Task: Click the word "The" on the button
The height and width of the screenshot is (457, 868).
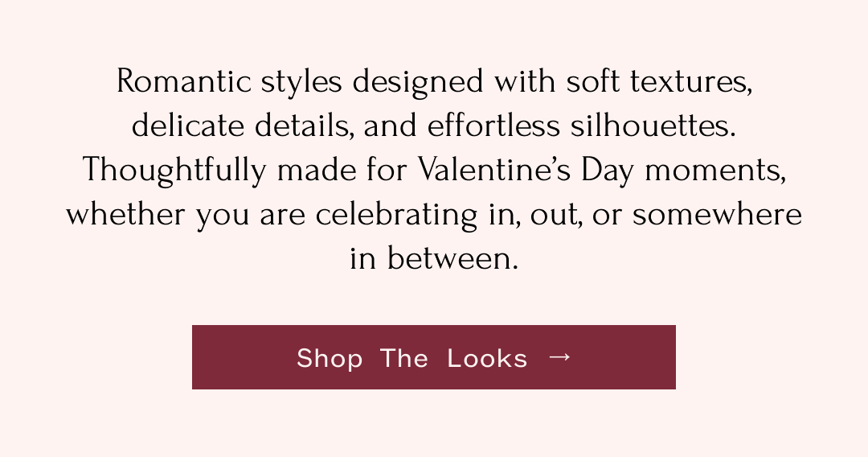Action: 404,358
